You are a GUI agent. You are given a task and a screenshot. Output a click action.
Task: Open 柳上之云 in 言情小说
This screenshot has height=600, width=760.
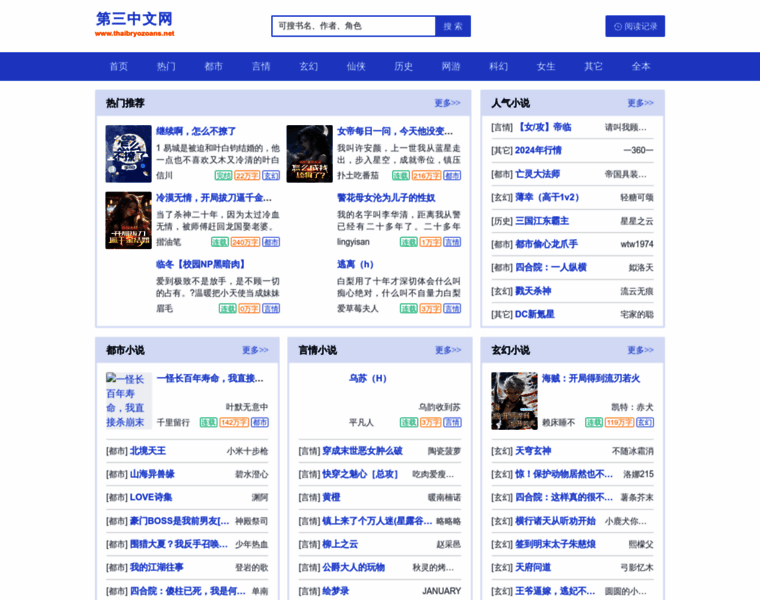coord(340,544)
